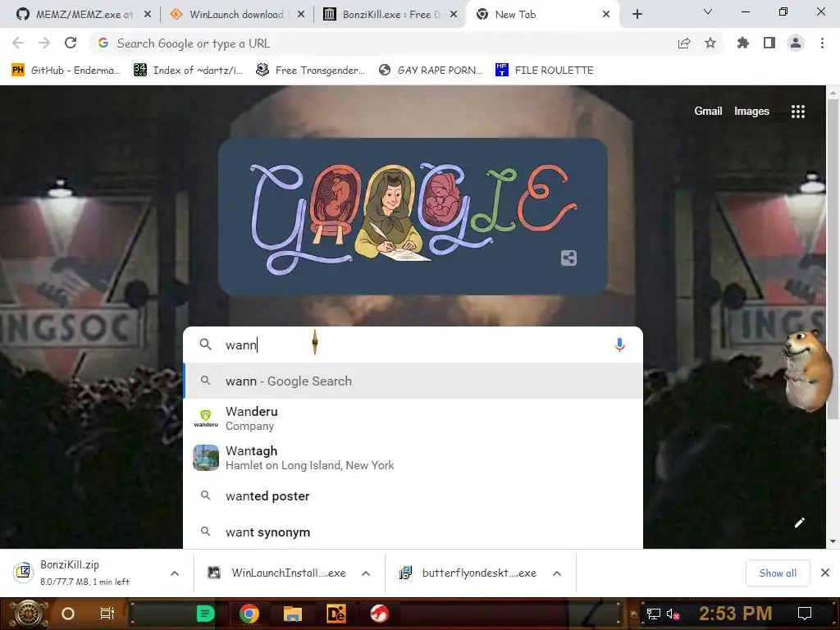Customize this page with the pencil icon
840x630 pixels.
(799, 523)
